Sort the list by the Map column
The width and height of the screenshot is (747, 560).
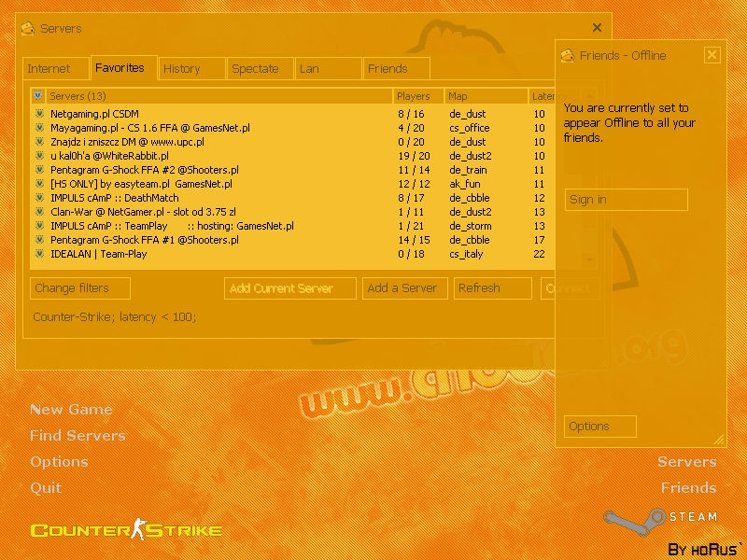486,96
